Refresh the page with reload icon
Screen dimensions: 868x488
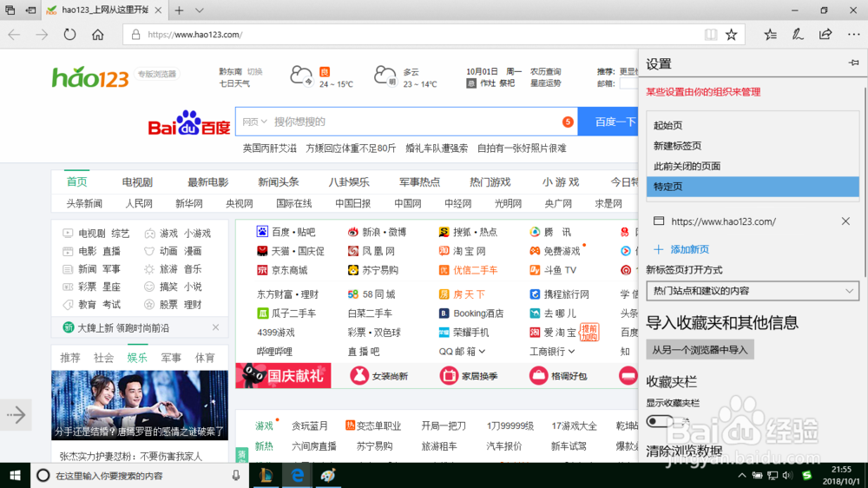[x=69, y=35]
